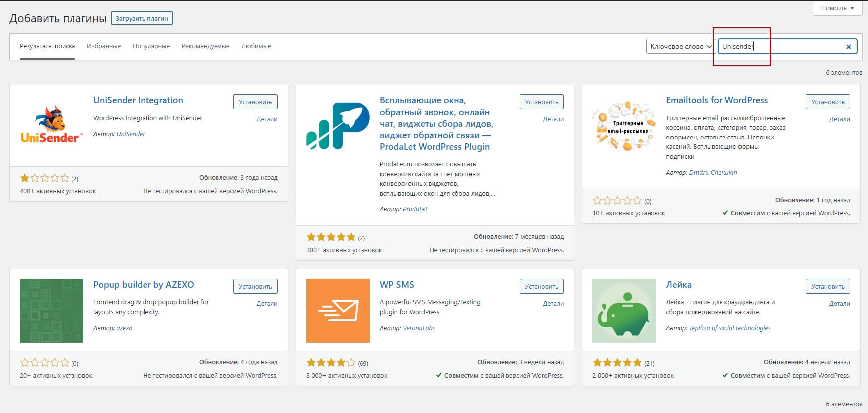This screenshot has width=868, height=413.
Task: Click the orange WP SMS envelope icon
Action: click(338, 311)
